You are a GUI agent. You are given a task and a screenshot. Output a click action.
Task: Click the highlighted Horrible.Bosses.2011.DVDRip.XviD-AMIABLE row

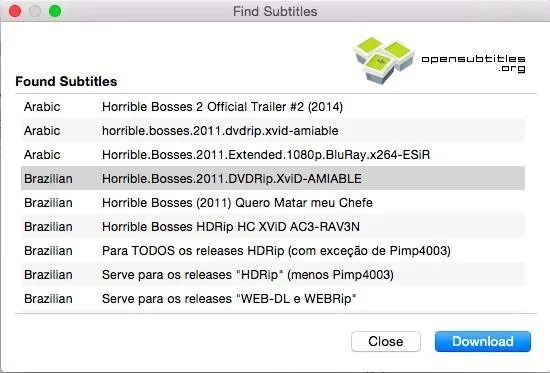pyautogui.click(x=273, y=179)
